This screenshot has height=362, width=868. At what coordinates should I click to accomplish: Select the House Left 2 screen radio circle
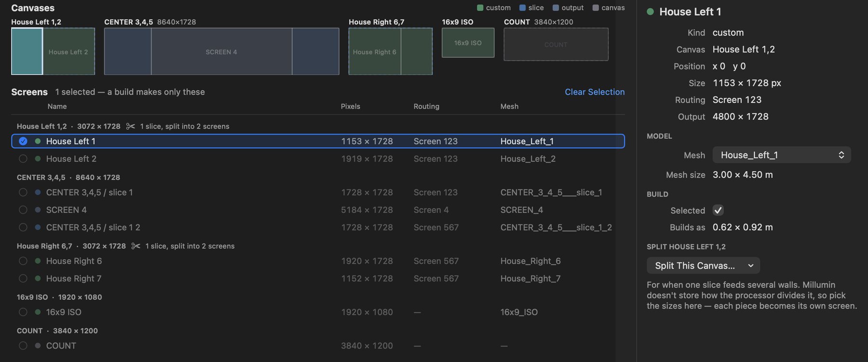23,159
